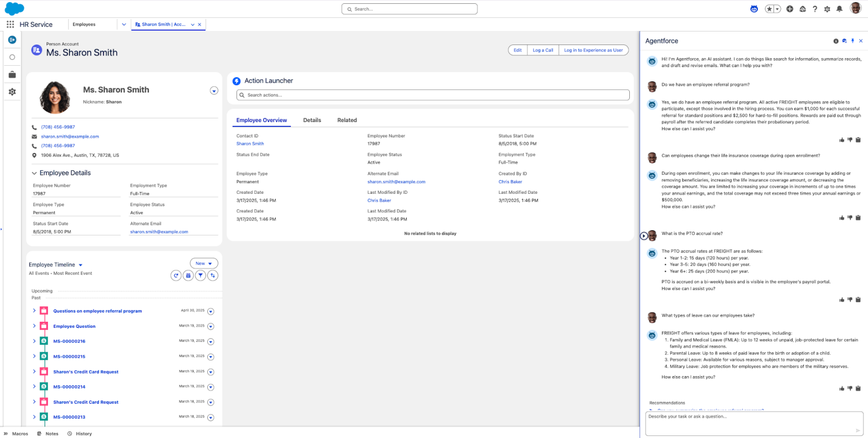
Task: Open the Employee Timeline filter
Action: pyautogui.click(x=201, y=276)
